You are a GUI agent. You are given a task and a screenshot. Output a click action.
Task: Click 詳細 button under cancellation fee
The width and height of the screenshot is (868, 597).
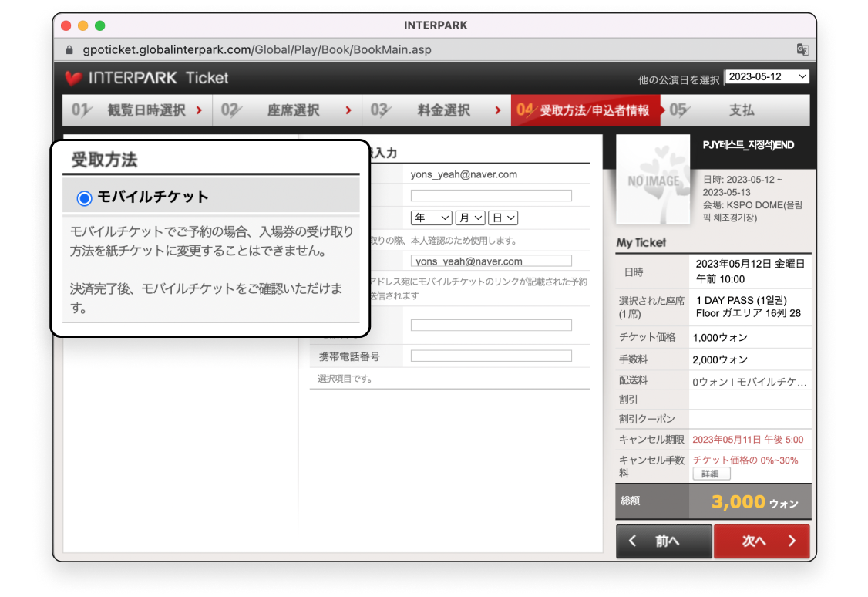[711, 473]
